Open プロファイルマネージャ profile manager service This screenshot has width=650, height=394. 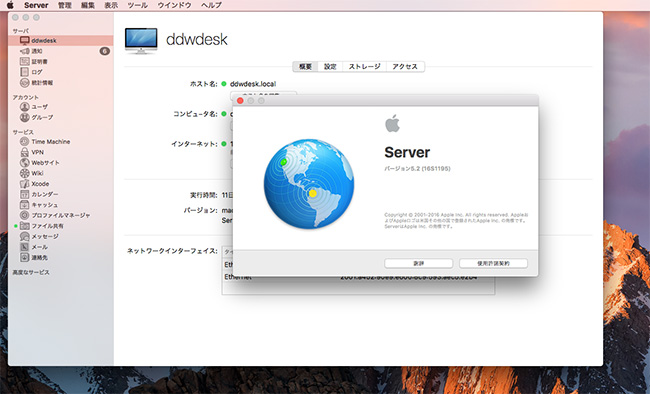tap(61, 215)
